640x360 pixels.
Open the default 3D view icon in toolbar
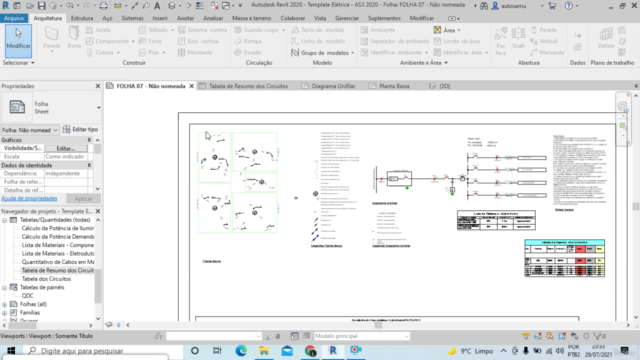pos(172,6)
